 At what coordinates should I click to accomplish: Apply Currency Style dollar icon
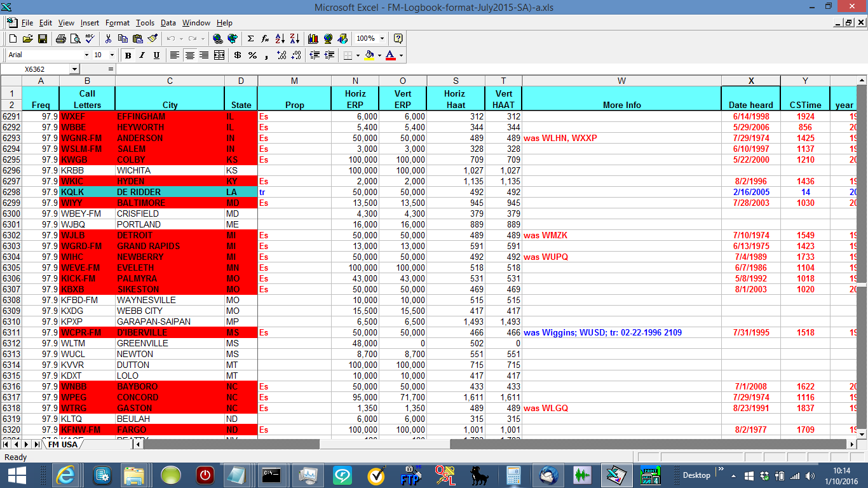coord(237,55)
